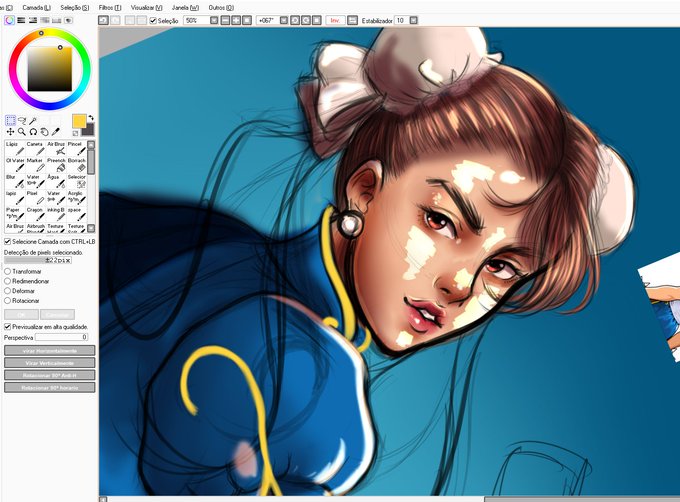This screenshot has height=502, width=680.
Task: Open the Seleção menu
Action: pyautogui.click(x=75, y=8)
